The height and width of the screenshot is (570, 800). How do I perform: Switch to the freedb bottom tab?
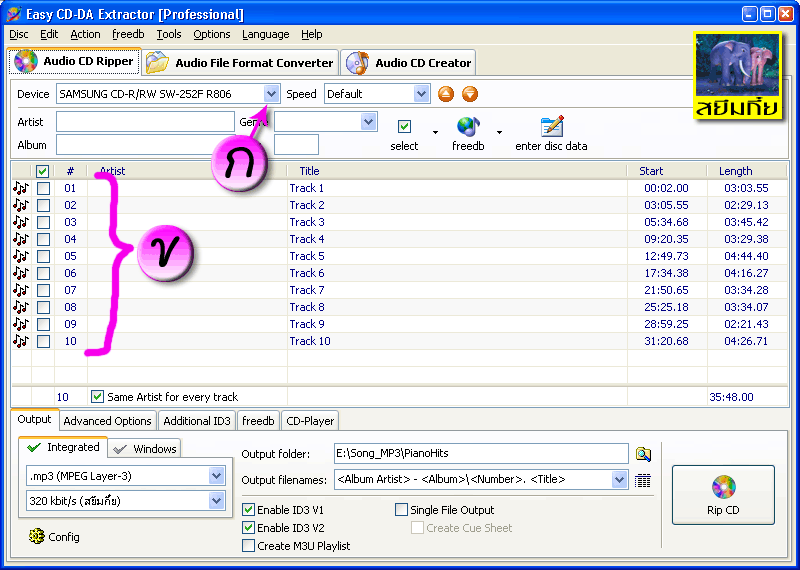[258, 421]
